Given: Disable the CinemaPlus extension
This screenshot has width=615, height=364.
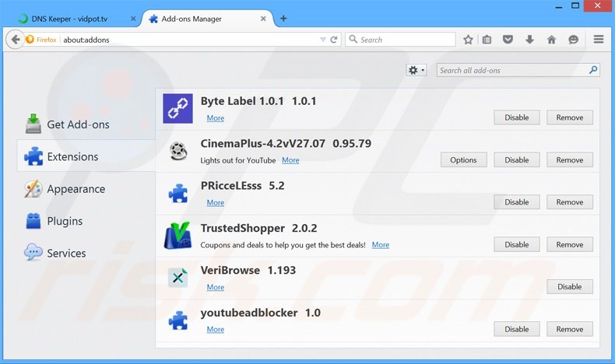Looking at the screenshot, I should tap(517, 160).
